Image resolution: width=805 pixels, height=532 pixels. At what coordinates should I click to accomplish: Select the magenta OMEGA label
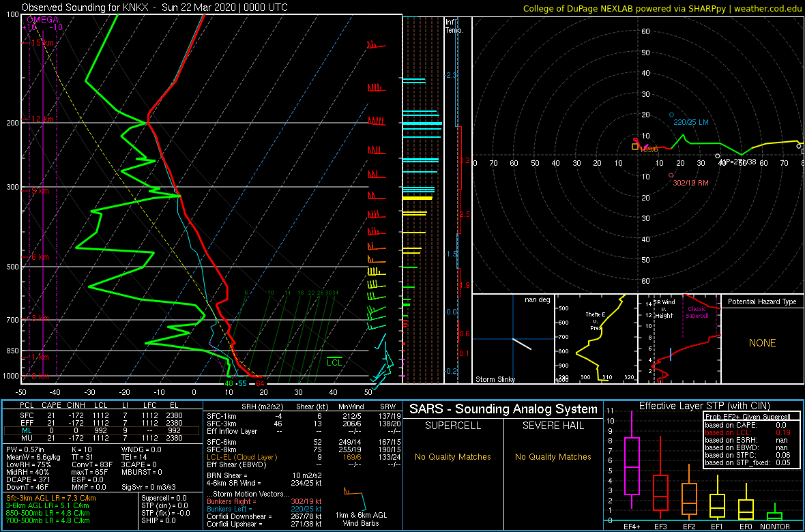click(42, 20)
